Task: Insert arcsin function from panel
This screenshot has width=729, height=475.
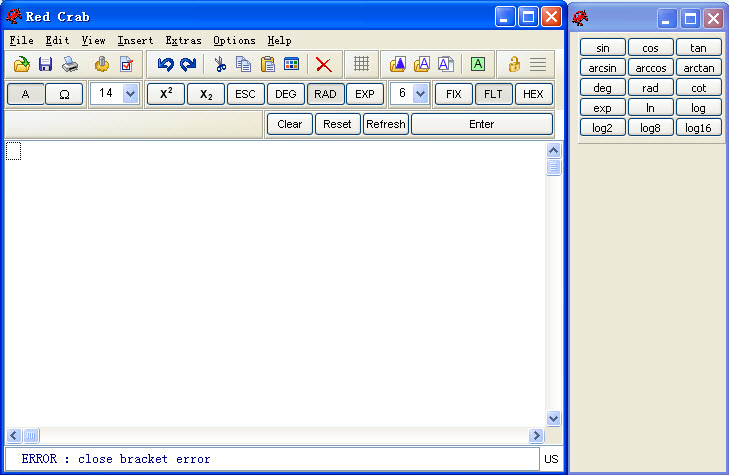Action: click(x=603, y=68)
